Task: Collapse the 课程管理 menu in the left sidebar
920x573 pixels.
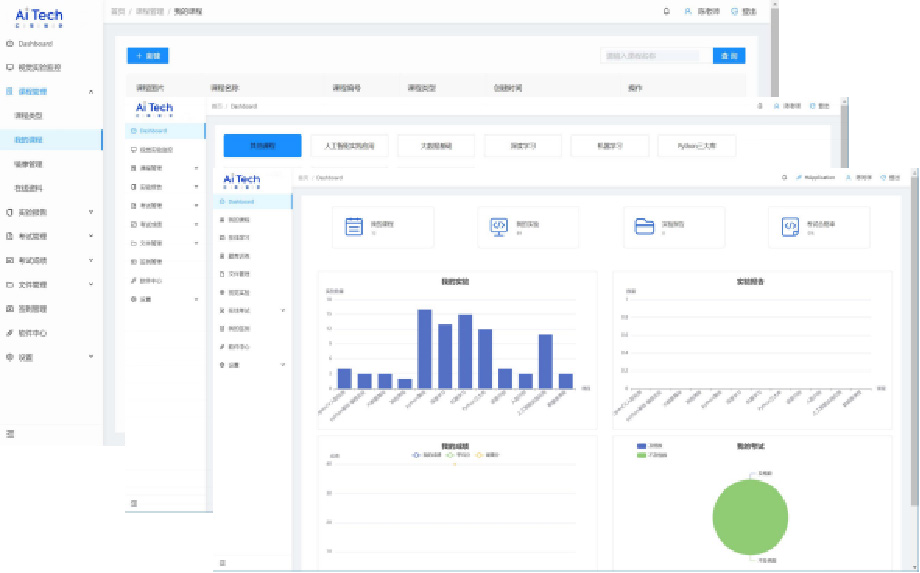Action: pyautogui.click(x=91, y=92)
